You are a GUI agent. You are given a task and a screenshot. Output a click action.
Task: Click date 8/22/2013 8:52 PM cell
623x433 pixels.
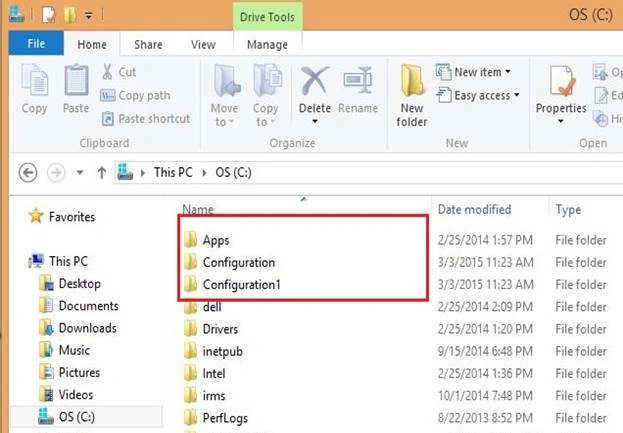(x=485, y=418)
